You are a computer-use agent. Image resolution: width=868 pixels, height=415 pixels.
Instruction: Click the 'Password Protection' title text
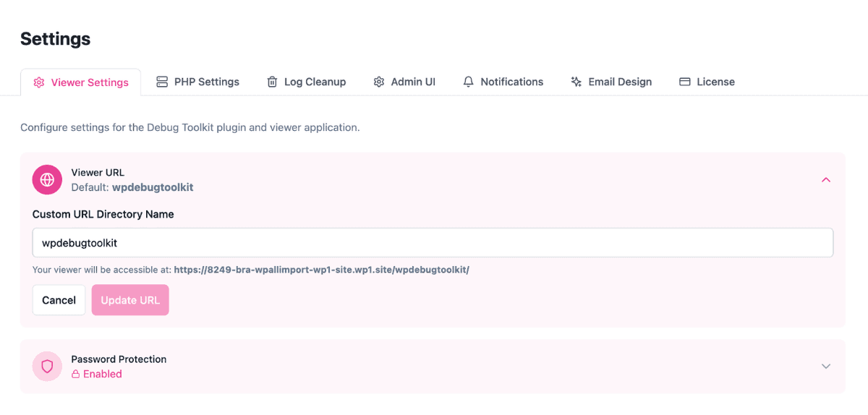[119, 359]
